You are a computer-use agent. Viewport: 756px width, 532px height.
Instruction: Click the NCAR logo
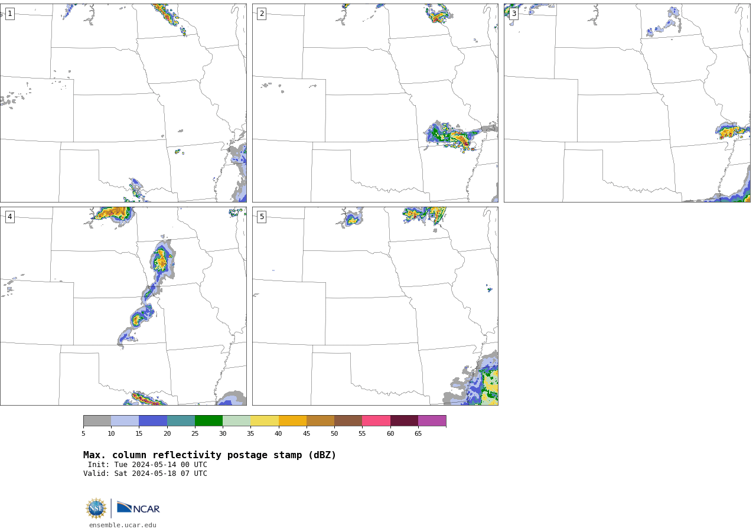[138, 508]
